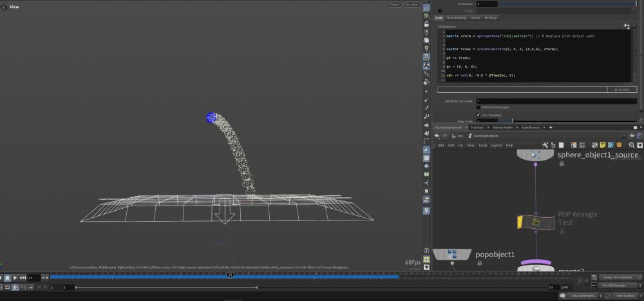Click the magnifier search icon in network editor
Viewport: 644px width, 301px height.
tap(632, 145)
